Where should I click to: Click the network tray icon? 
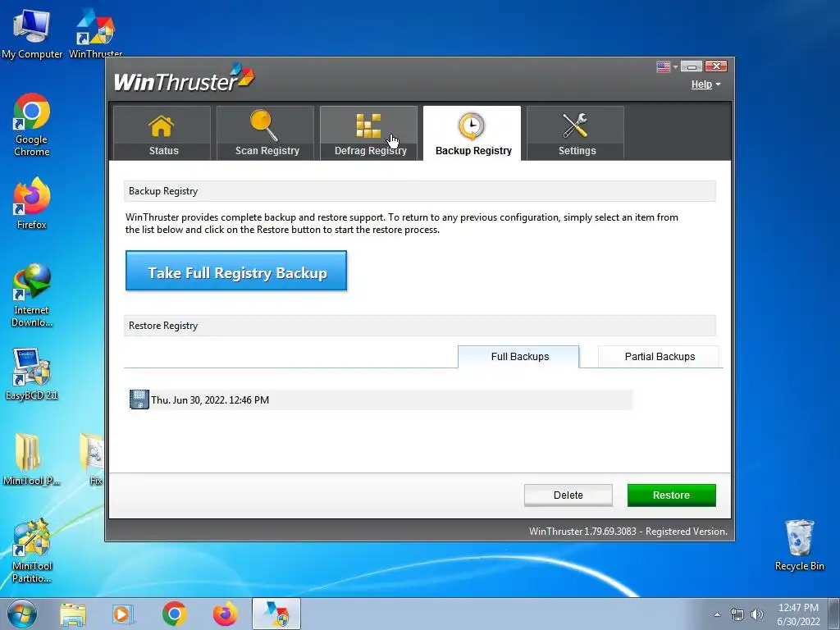(x=737, y=615)
